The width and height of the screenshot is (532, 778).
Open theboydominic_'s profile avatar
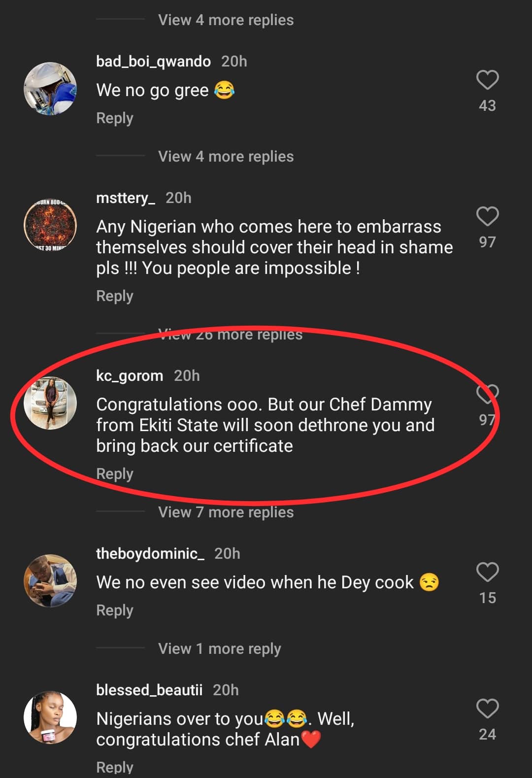[50, 581]
